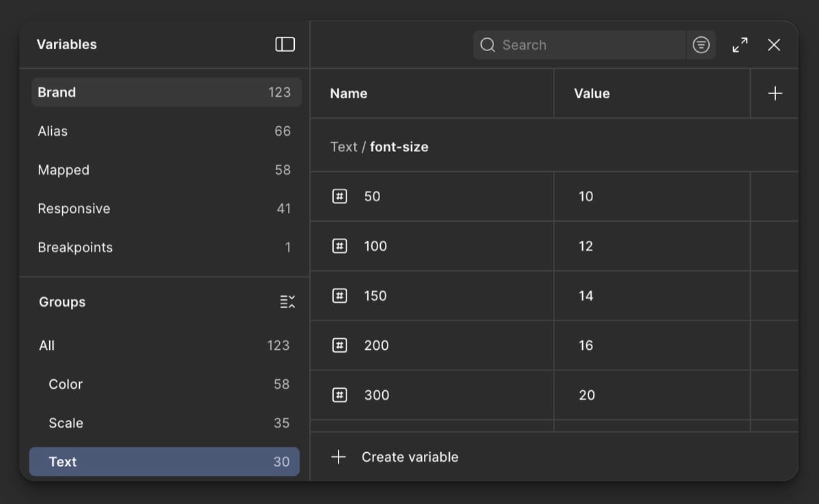Click the number type icon for variable 300

[x=339, y=395]
